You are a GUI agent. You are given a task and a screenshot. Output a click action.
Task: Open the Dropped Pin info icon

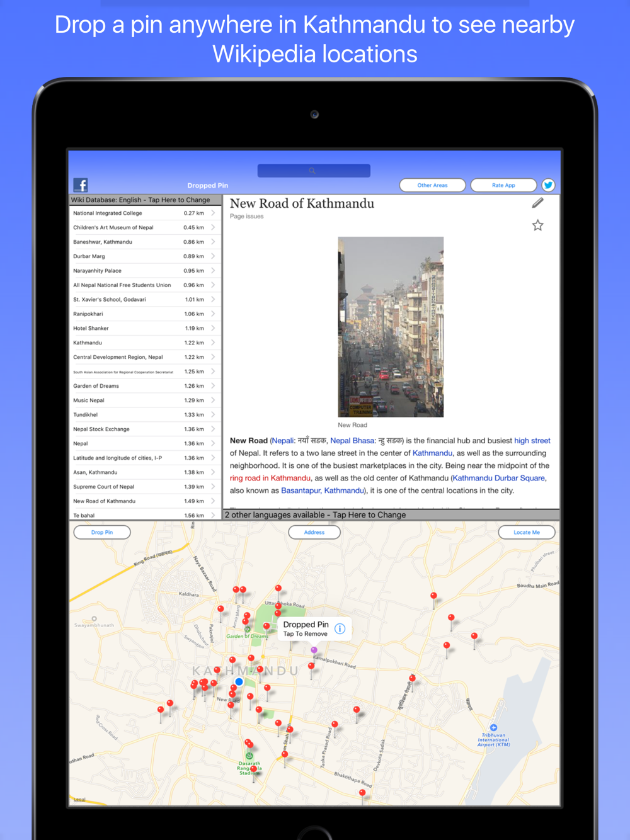(340, 628)
